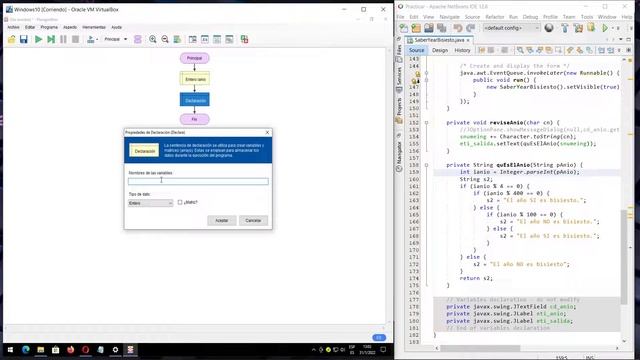640x360 pixels.
Task: Open the third window layout icon in Flowgorithm
Action: click(x=217, y=40)
